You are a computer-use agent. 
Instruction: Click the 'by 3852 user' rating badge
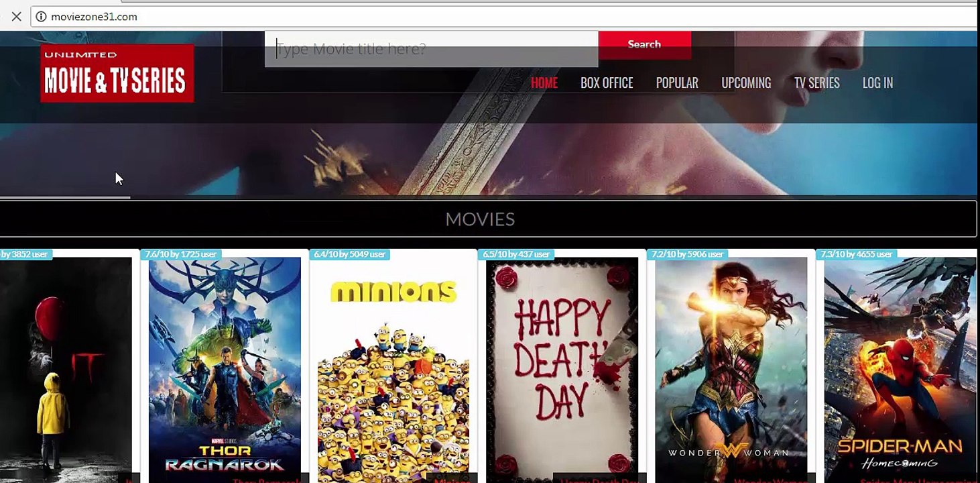pyautogui.click(x=25, y=254)
